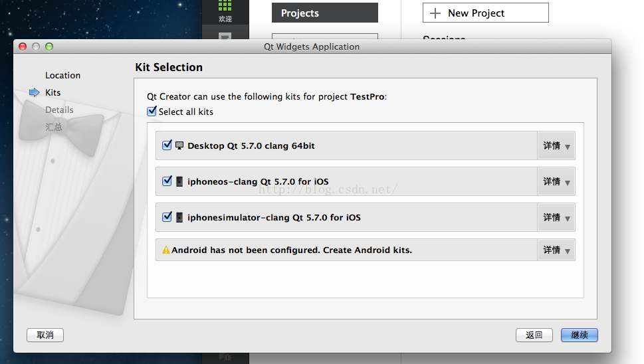Close the Qt Widgets Application dialog
Image resolution: width=644 pixels, height=364 pixels.
click(23, 46)
